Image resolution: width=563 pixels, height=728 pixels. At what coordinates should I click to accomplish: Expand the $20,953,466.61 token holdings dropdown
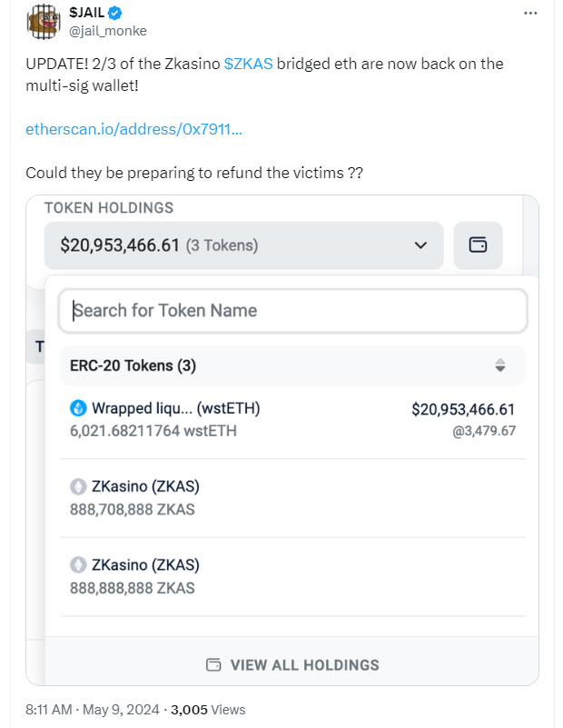243,245
